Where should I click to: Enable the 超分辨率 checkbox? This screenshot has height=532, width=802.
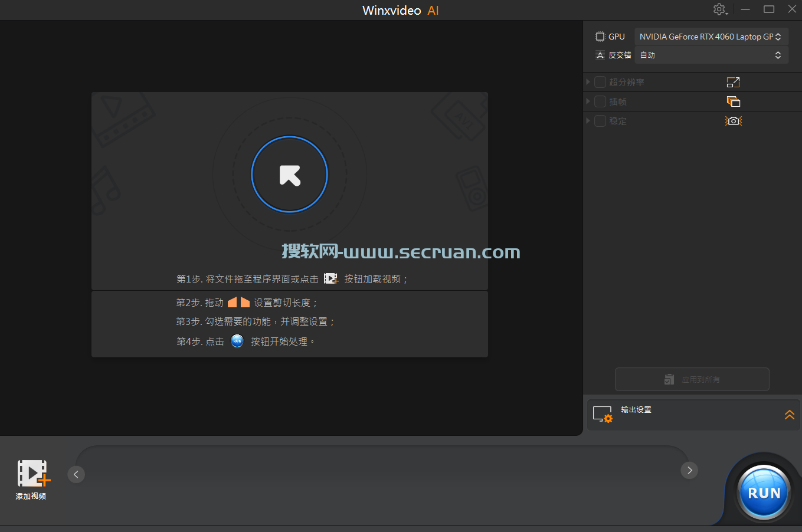click(600, 82)
